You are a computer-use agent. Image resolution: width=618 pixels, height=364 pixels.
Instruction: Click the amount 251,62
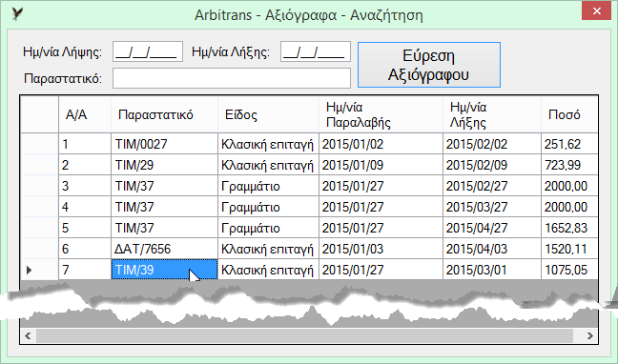coord(569,144)
